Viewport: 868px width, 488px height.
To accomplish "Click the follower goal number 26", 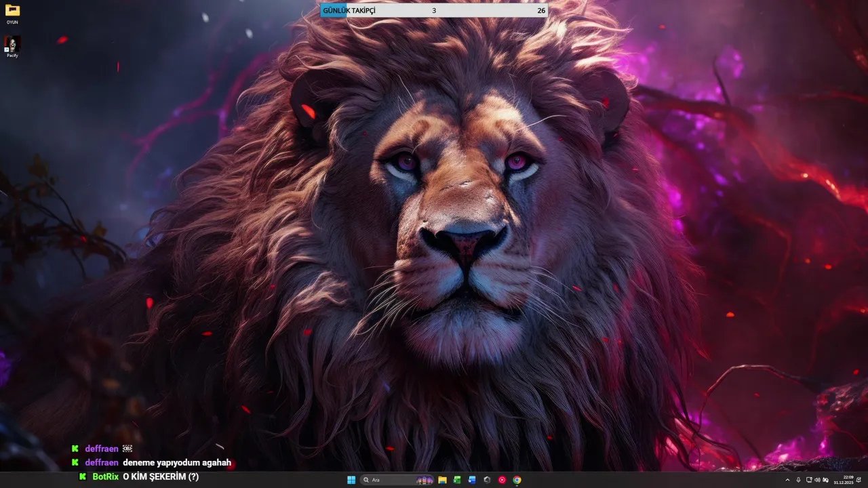I will point(541,10).
